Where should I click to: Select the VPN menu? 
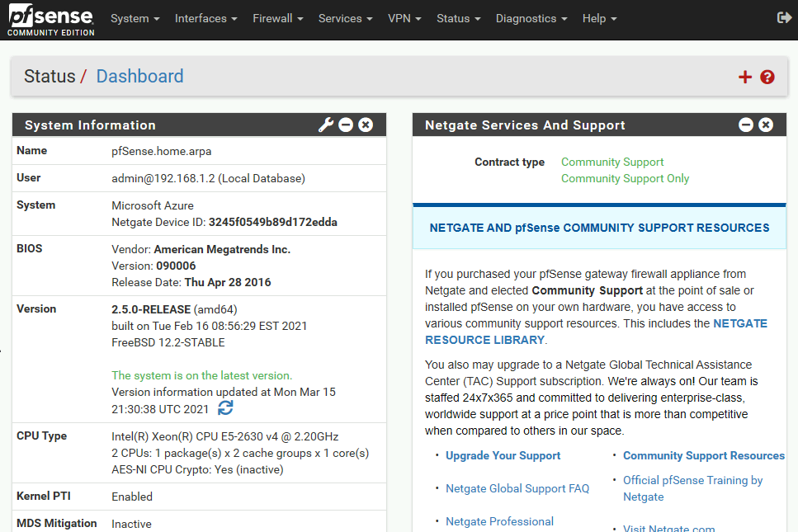click(x=404, y=19)
